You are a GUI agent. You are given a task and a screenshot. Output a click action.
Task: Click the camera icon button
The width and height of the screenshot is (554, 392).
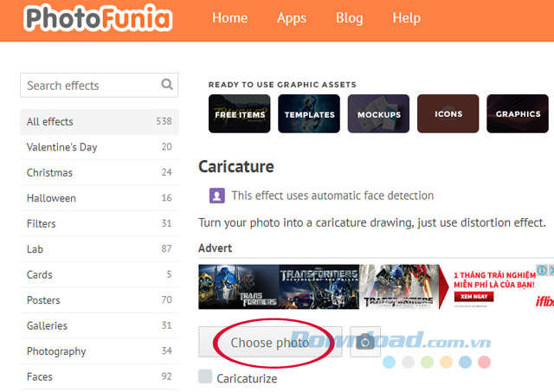[365, 342]
